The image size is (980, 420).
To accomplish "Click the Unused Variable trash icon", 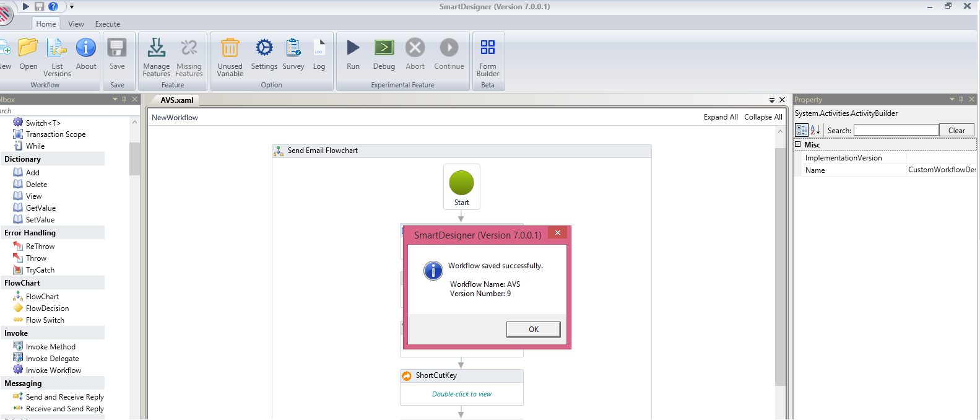I will coord(230,48).
